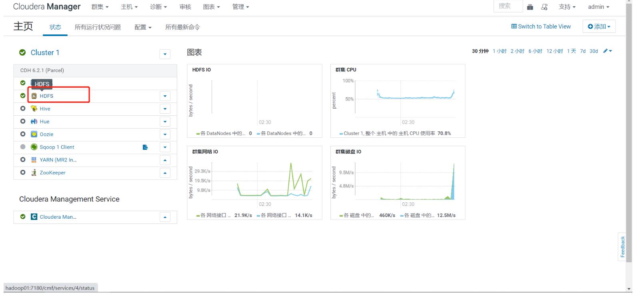Screen dimensions: 644x296
Task: Click HDFS green health status icon
Action: click(23, 96)
